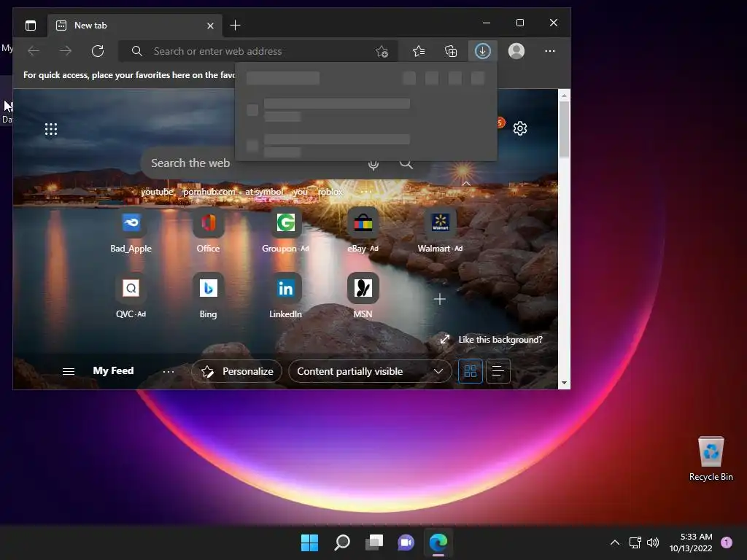
Task: Expand background image with arrows icon
Action: point(445,340)
